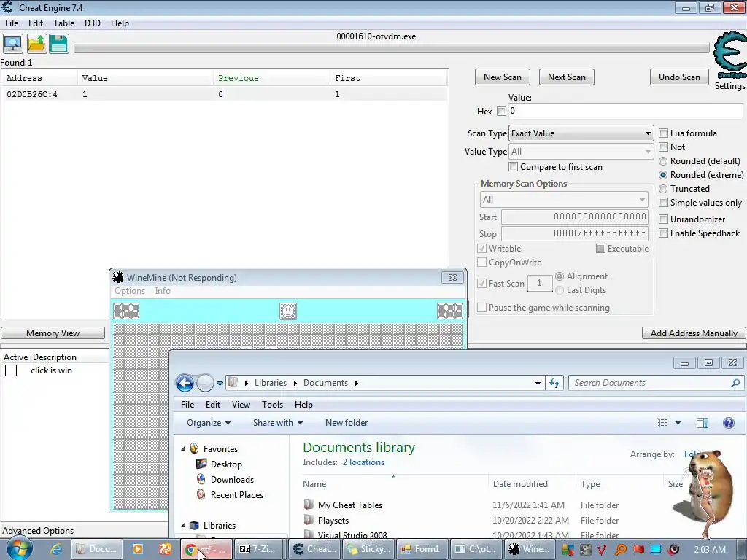Open Memory View

pos(53,332)
